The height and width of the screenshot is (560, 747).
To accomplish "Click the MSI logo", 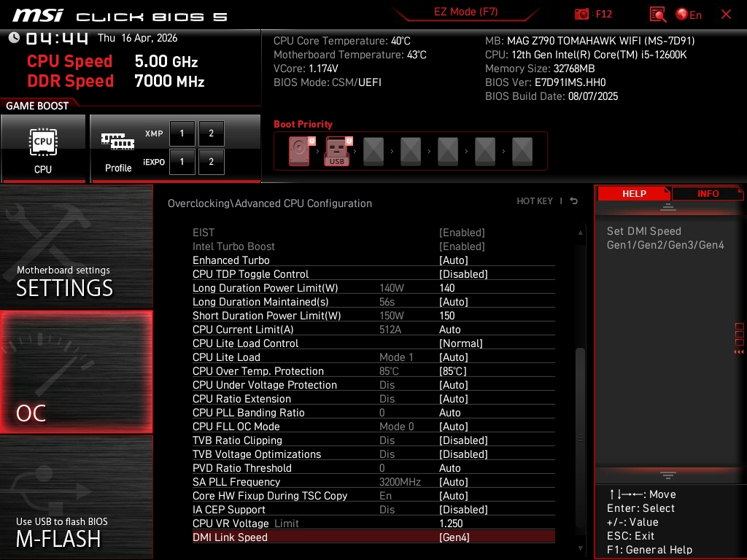I will [38, 15].
